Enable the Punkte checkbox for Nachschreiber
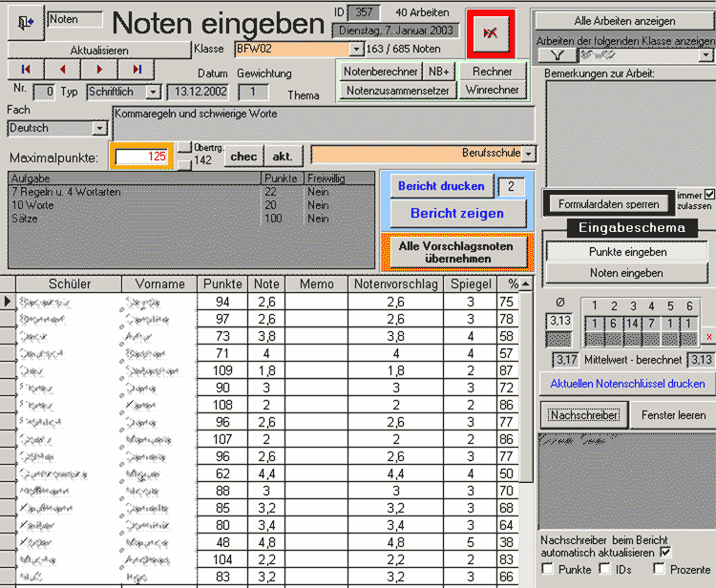 point(547,570)
